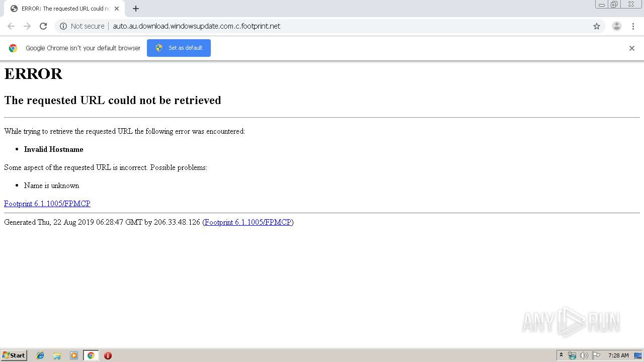Screen dimensions: 644x362
Task: Dismiss the default browser infobar
Action: click(632, 48)
